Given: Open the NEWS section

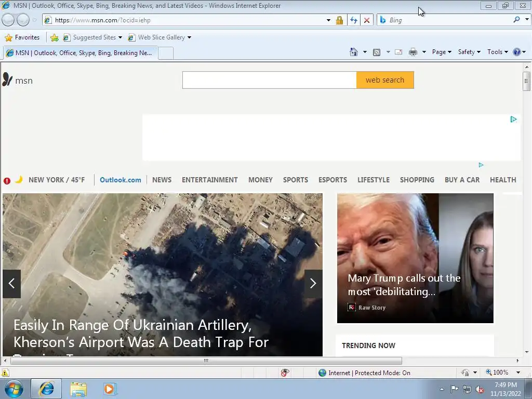Looking at the screenshot, I should pos(162,180).
